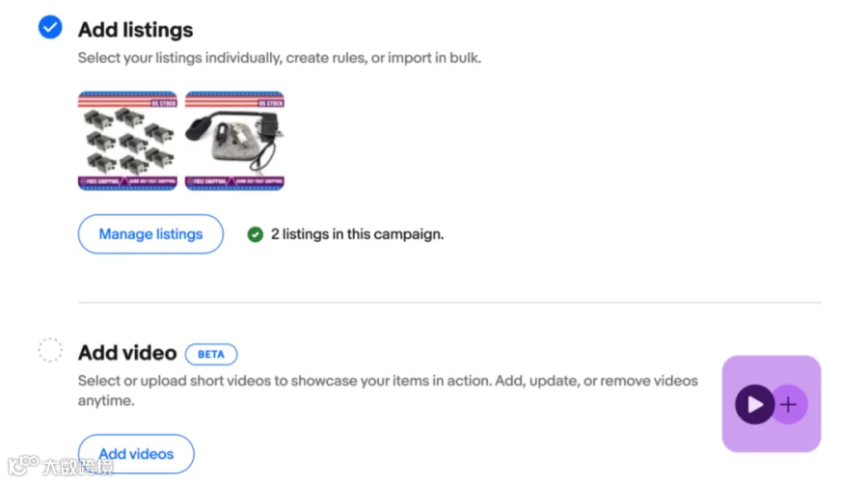The width and height of the screenshot is (868, 483).
Task: Click the Add videos button
Action: (136, 454)
